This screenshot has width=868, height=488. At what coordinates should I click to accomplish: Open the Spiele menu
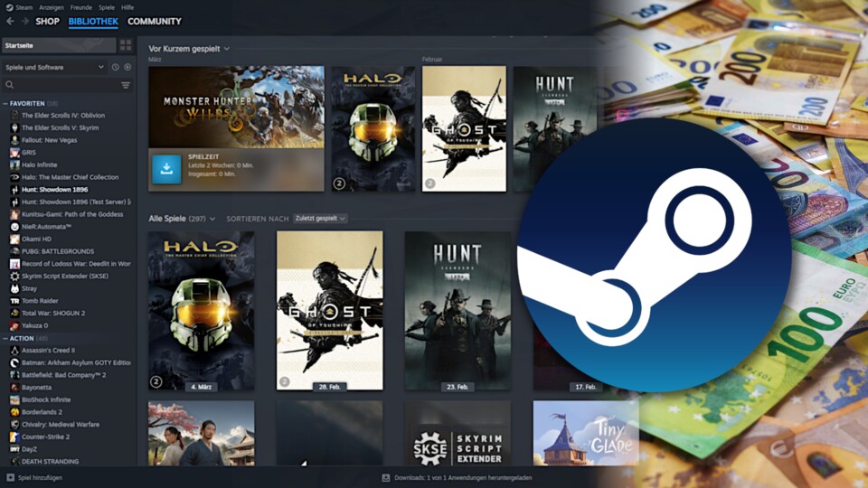(107, 7)
